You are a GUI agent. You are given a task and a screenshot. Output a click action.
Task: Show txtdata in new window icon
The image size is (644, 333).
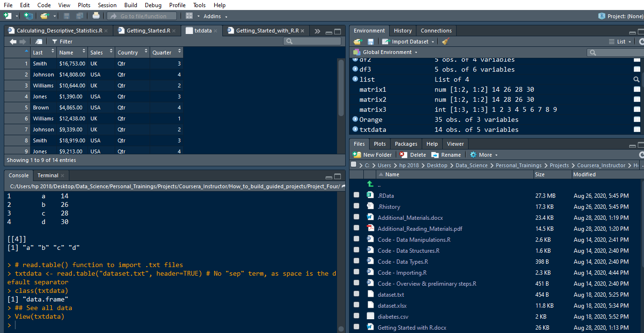[x=39, y=42]
